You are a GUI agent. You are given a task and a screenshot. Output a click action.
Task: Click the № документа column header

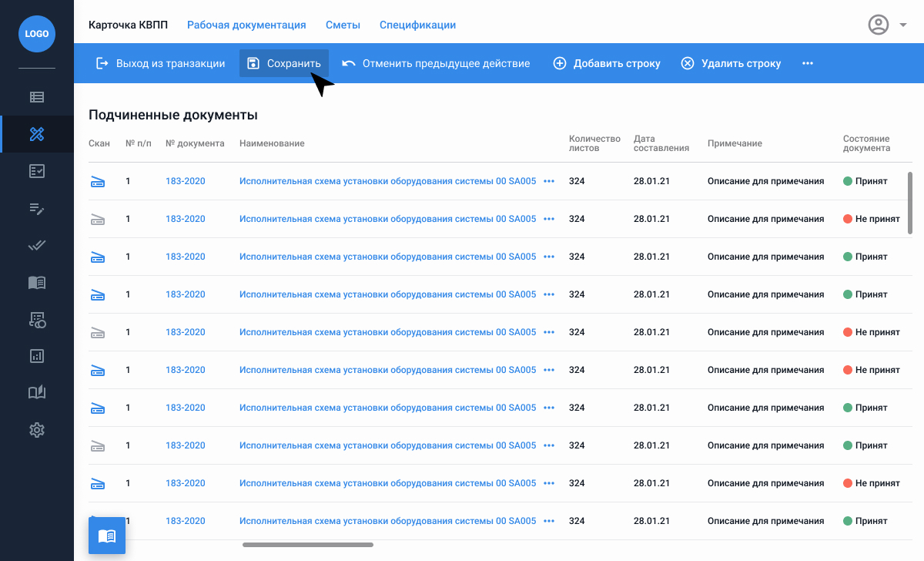click(x=195, y=143)
